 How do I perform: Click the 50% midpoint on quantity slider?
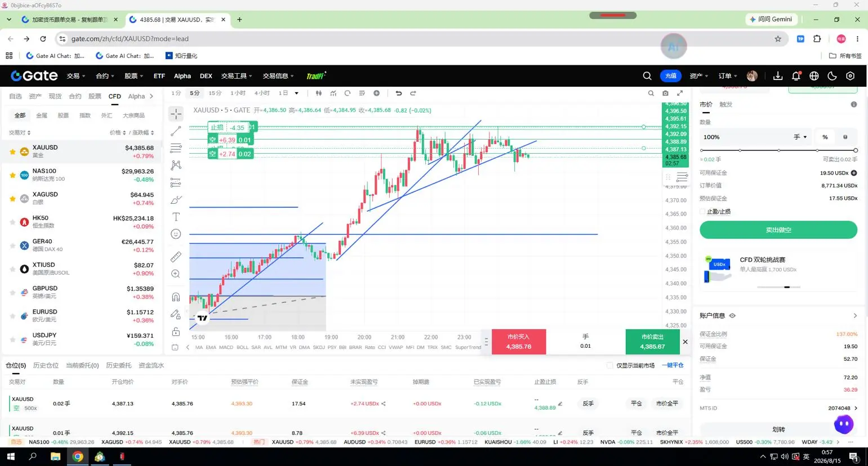(778, 150)
